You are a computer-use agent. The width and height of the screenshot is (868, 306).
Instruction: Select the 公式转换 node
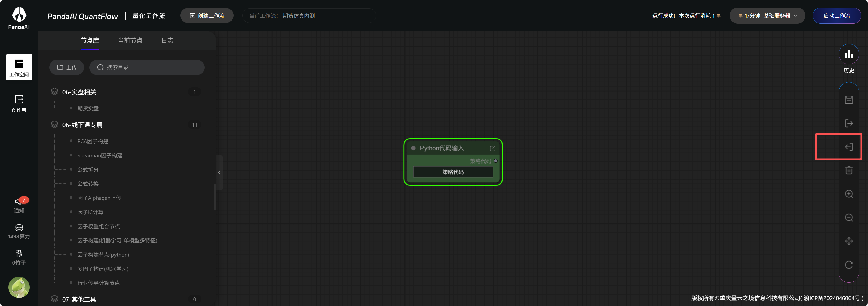point(88,184)
